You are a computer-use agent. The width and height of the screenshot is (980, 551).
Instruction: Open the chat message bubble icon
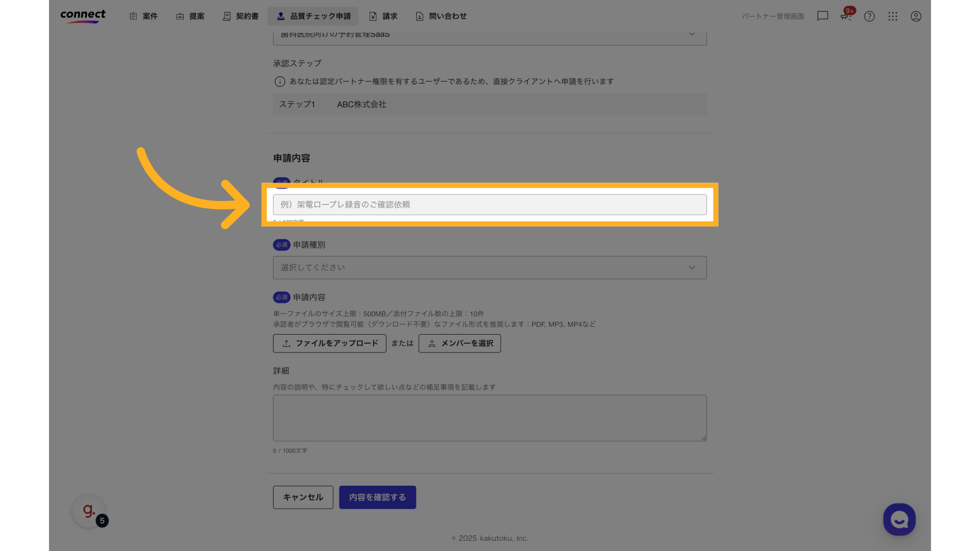tap(822, 16)
